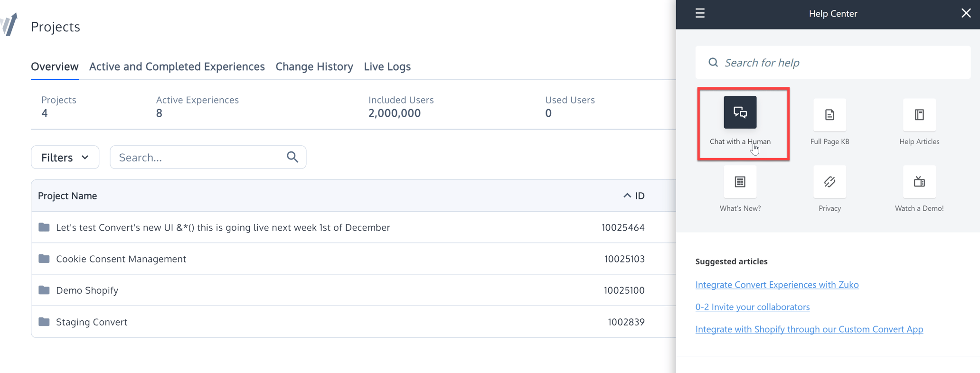Open the Help Articles icon
Viewport: 980px width, 373px height.
(919, 115)
